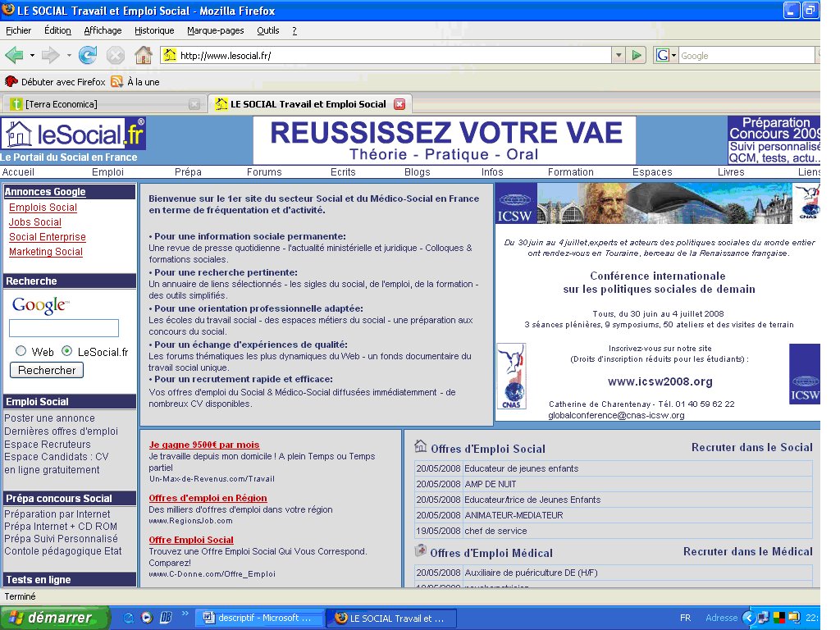Click the Windows démarrer start button
Viewport: 840px width, 630px height.
[55, 618]
